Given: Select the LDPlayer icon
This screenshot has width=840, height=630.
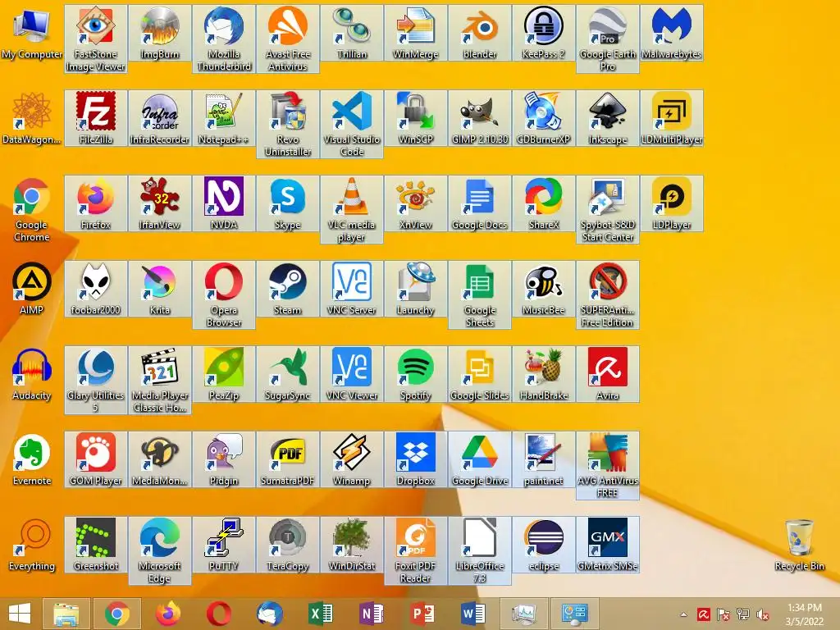Looking at the screenshot, I should [672, 203].
